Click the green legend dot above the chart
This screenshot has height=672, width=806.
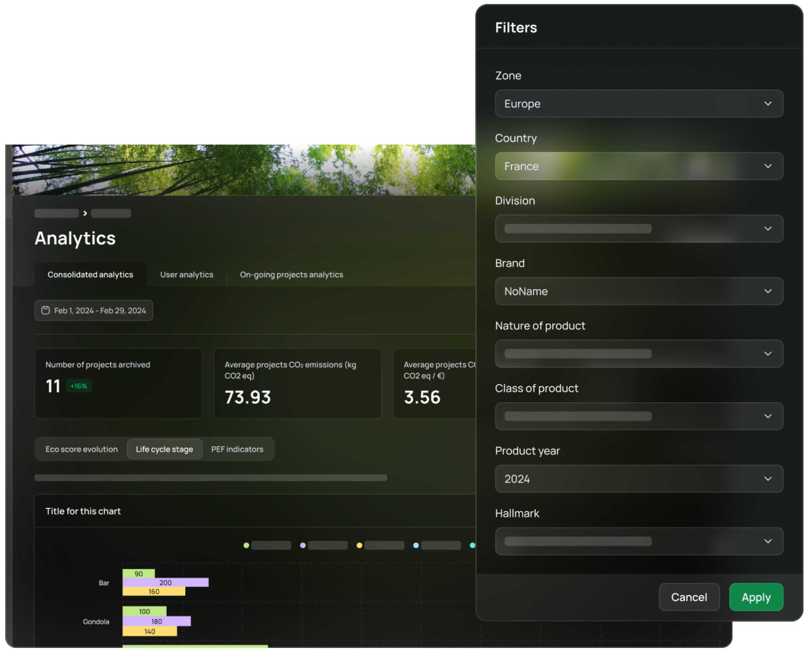(x=246, y=545)
